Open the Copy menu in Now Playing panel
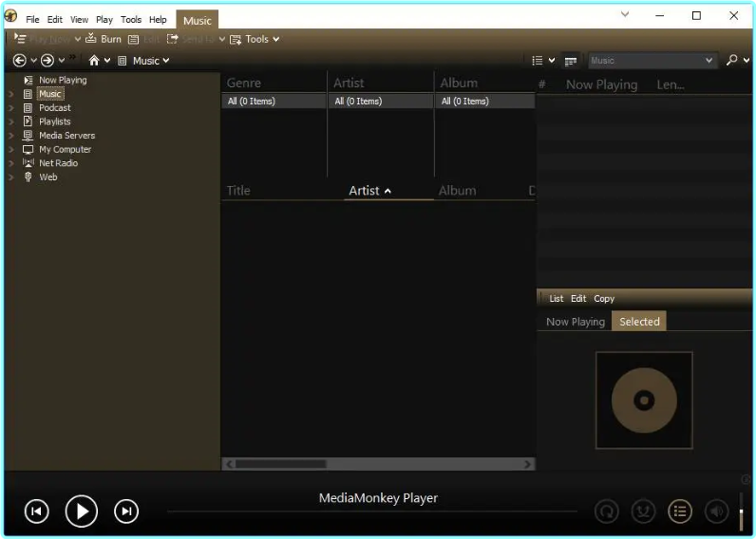The height and width of the screenshot is (539, 756). 604,299
